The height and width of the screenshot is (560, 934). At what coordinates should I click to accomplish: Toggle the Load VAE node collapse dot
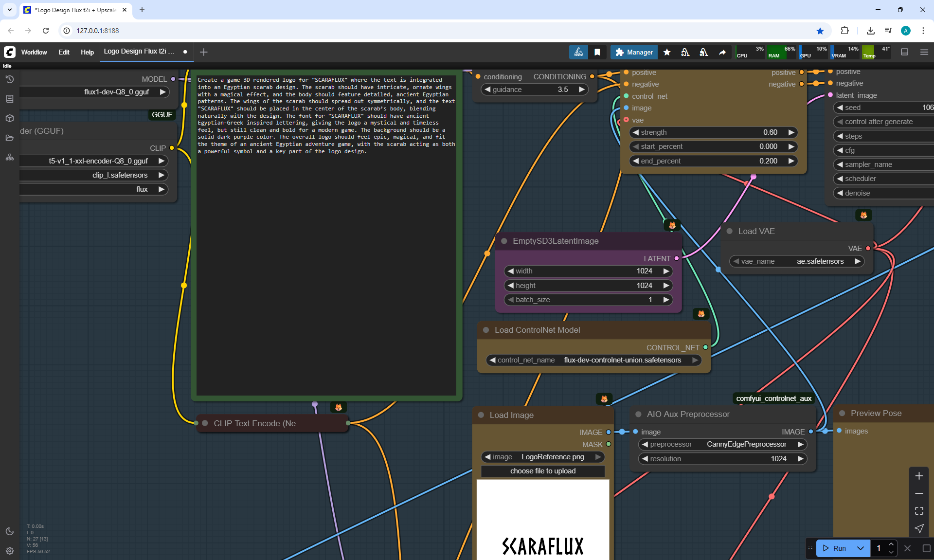tap(730, 231)
